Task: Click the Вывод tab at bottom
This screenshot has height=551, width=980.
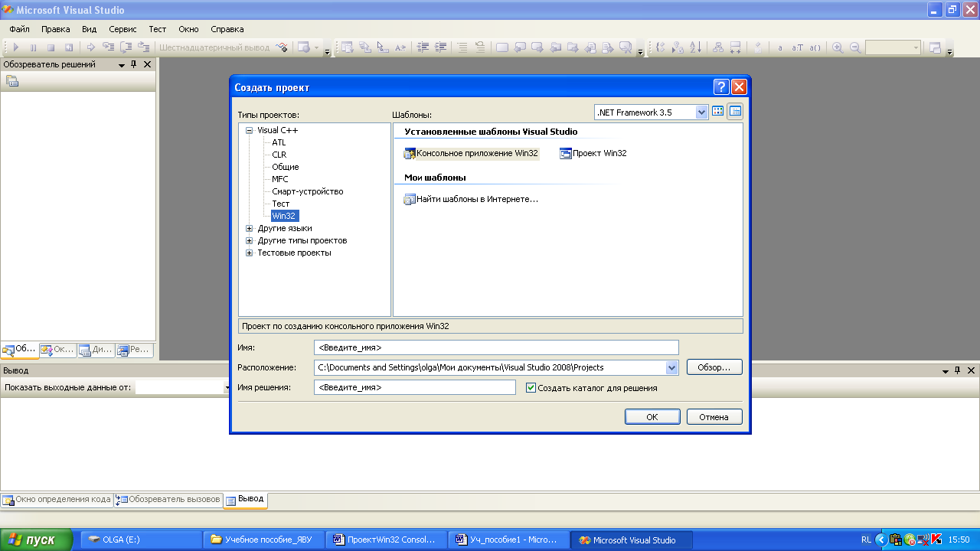Action: click(245, 499)
